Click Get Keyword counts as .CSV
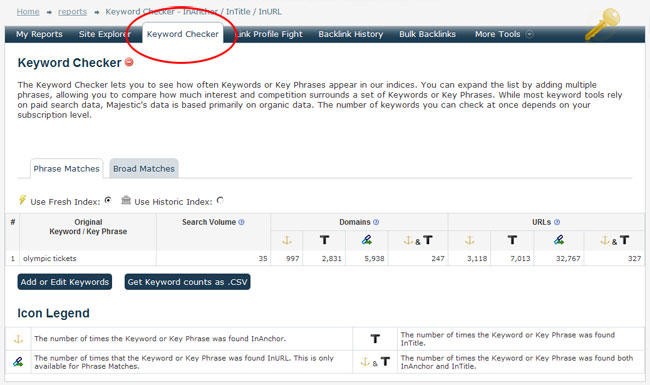 [187, 282]
